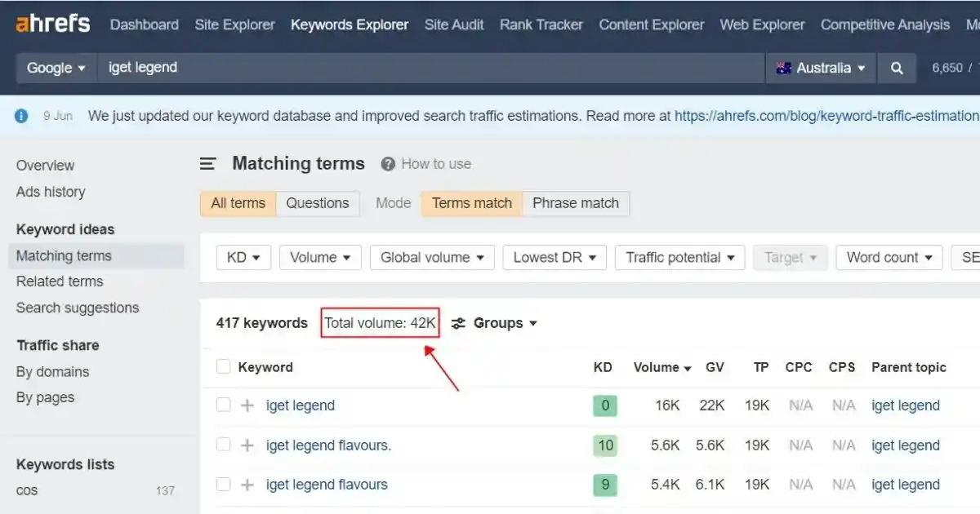980x514 pixels.
Task: Add 'iget legend' keyword with plus icon
Action: [x=247, y=405]
